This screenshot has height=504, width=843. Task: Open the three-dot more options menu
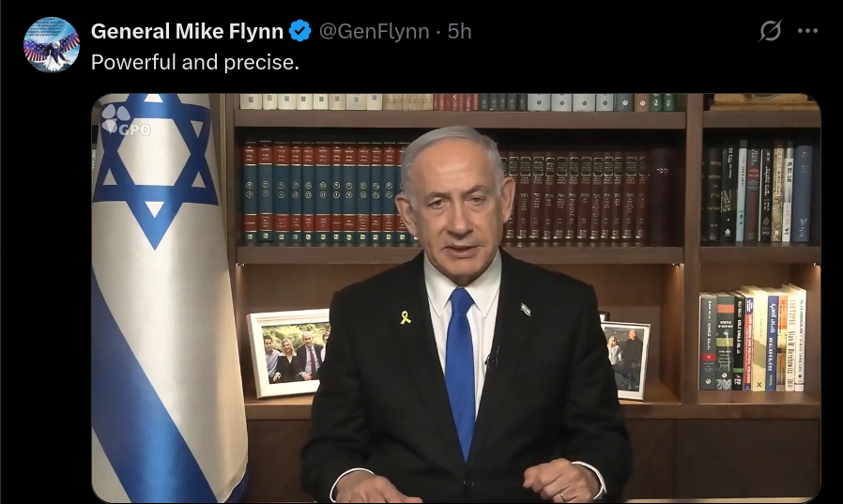[807, 31]
